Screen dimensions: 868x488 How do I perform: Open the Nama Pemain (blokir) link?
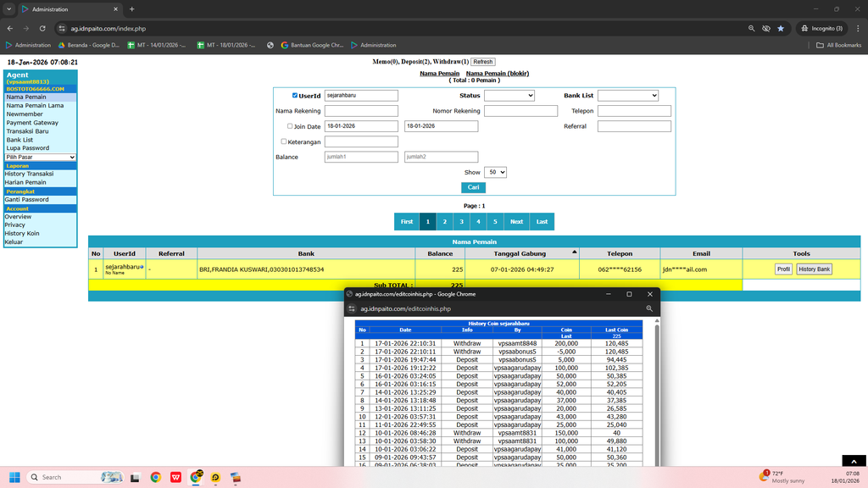497,73
